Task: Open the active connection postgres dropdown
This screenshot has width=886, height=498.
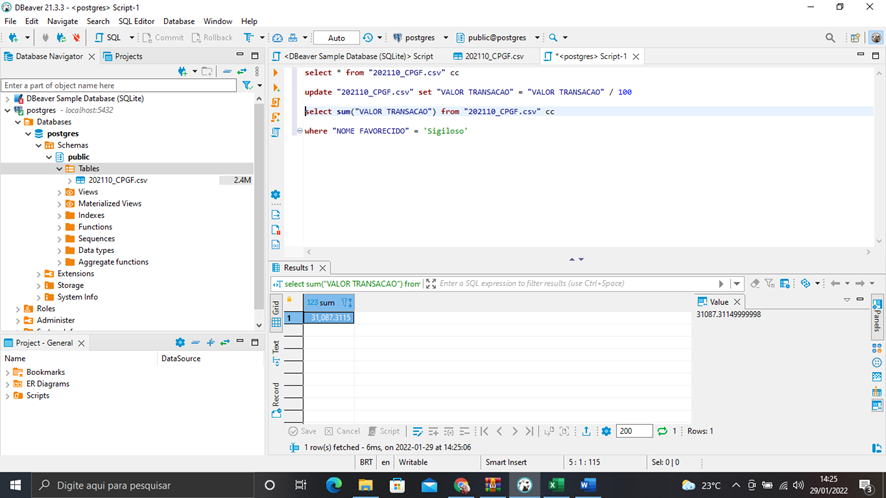Action: pos(420,37)
